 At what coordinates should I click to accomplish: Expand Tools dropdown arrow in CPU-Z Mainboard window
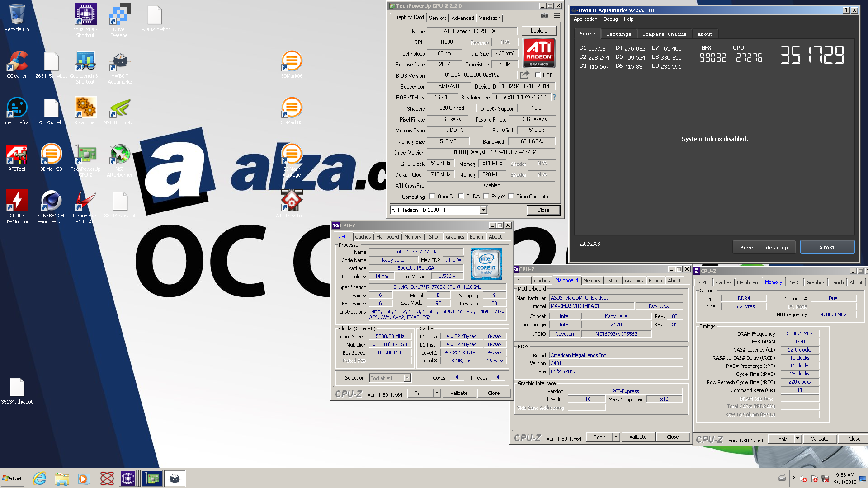coord(616,437)
